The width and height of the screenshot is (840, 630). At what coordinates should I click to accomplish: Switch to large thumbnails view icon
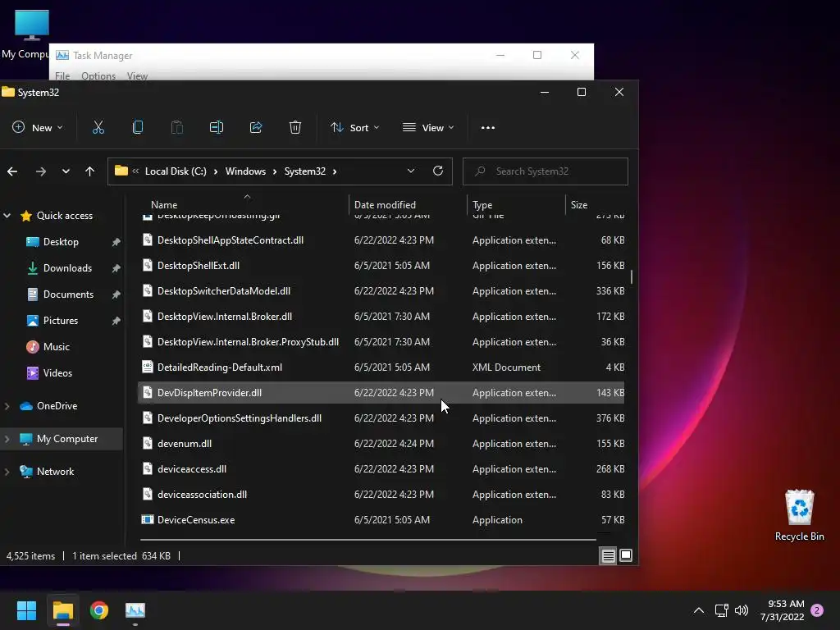point(626,556)
